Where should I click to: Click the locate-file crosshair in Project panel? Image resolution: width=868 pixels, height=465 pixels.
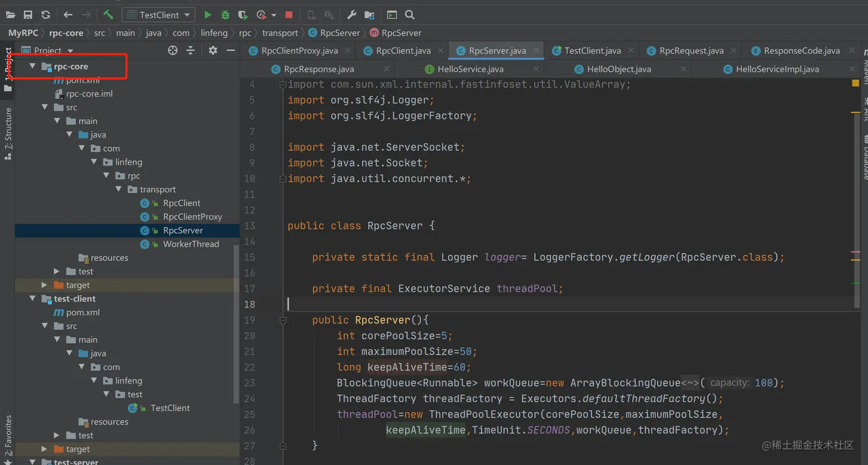[x=172, y=51]
